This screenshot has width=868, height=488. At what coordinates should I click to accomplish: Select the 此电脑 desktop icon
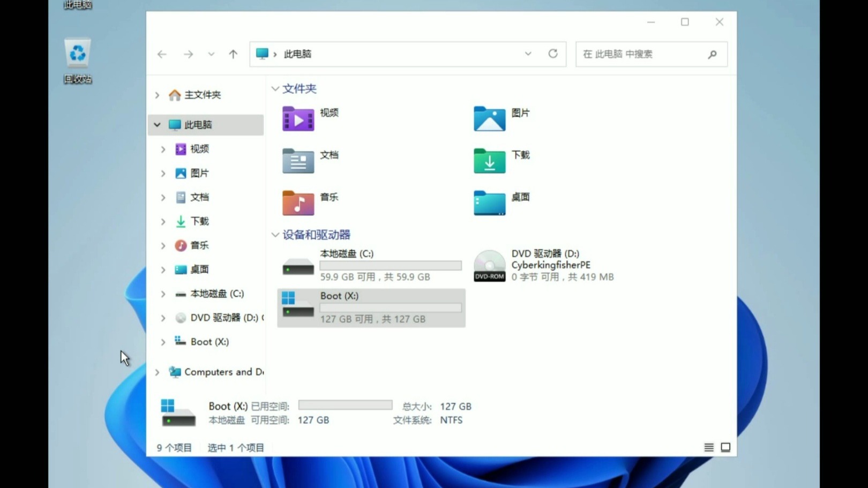78,5
